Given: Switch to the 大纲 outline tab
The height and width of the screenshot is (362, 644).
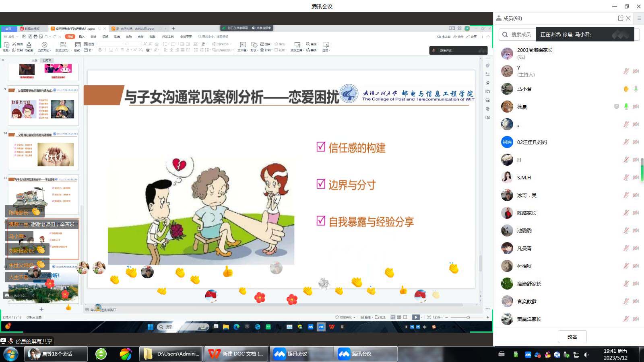Looking at the screenshot, I should point(34,60).
